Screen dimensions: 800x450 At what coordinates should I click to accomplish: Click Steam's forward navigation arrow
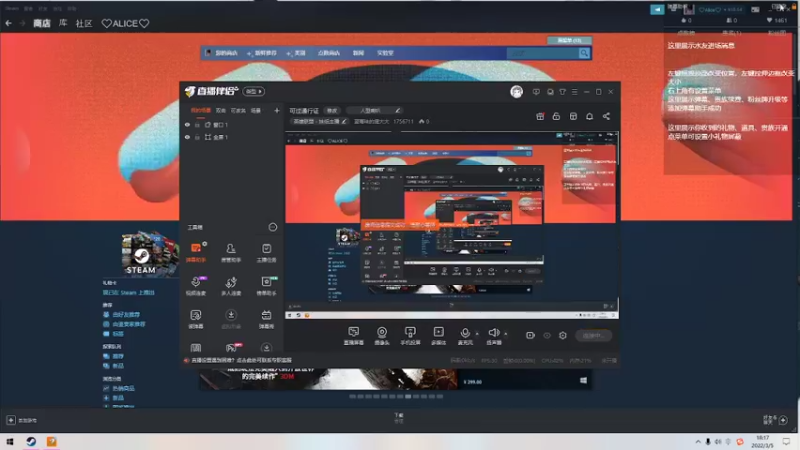(22, 23)
